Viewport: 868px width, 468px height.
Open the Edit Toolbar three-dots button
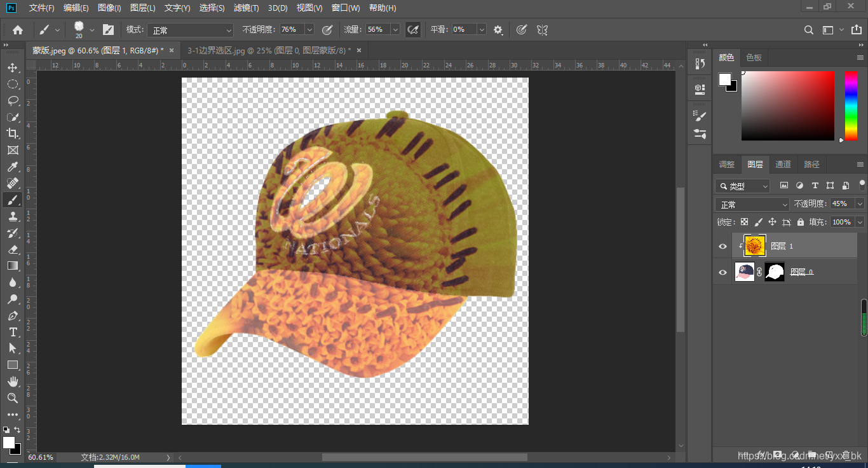click(13, 415)
